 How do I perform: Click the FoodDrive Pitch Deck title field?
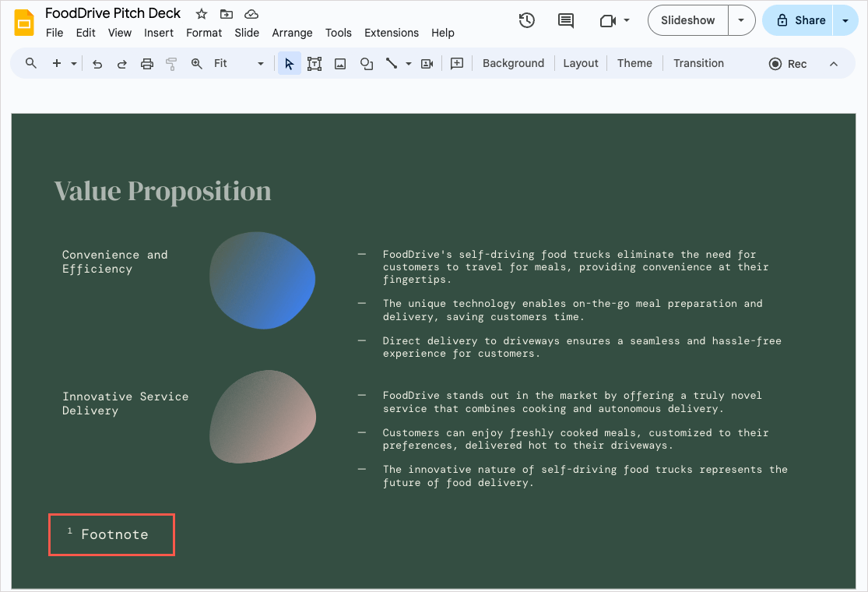[x=113, y=13]
